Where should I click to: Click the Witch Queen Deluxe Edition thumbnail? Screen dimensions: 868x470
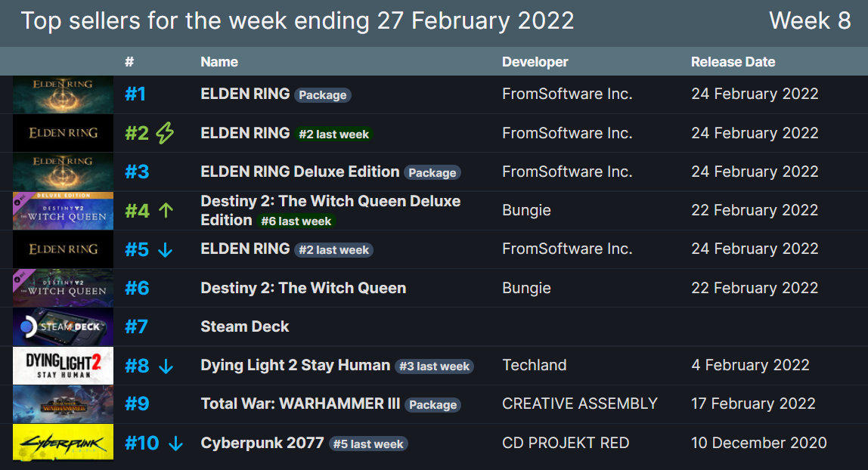[x=63, y=211]
